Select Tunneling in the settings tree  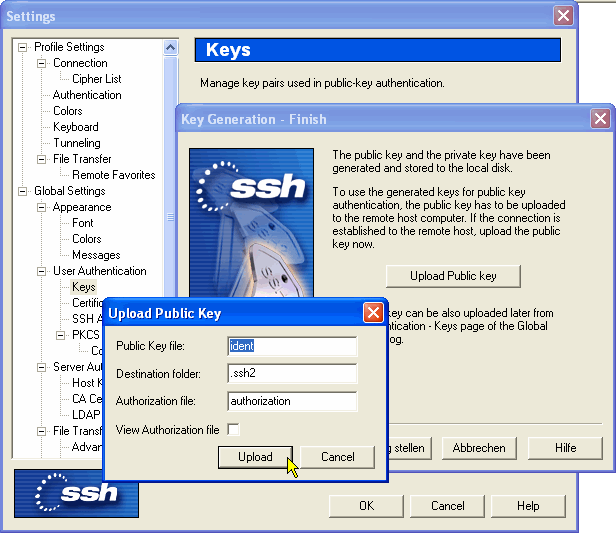click(x=77, y=143)
